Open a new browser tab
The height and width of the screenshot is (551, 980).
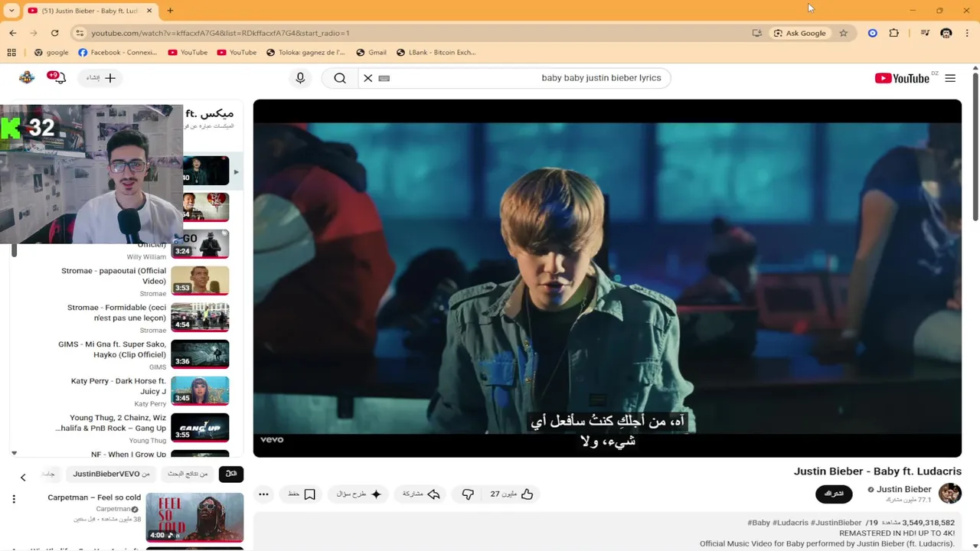point(170,11)
